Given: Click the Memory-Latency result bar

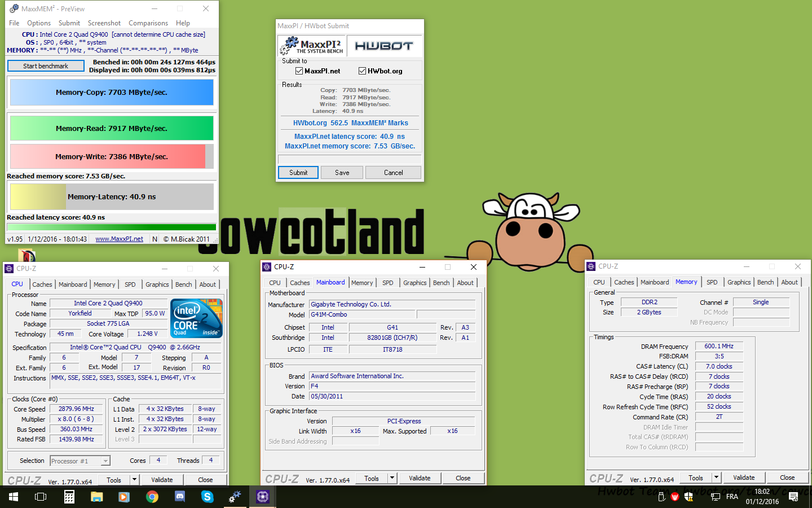Looking at the screenshot, I should pyautogui.click(x=112, y=196).
